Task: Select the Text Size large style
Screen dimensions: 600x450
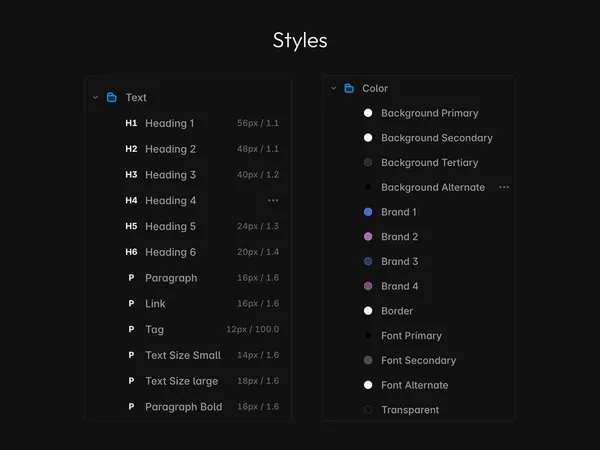Action: coord(181,381)
